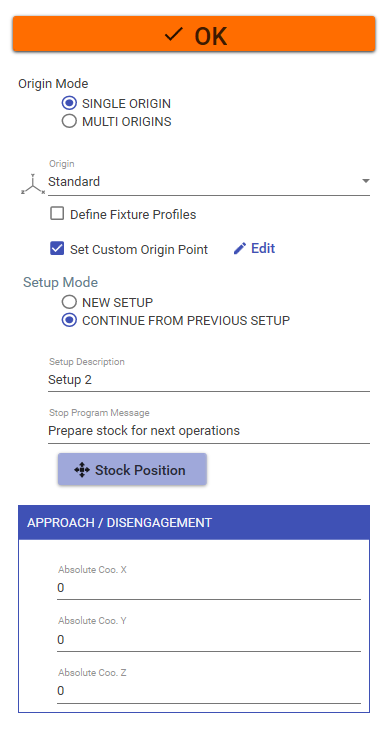Click the XYZ axis origin icon
Screen dimensions: 384x735
[x=33, y=185]
